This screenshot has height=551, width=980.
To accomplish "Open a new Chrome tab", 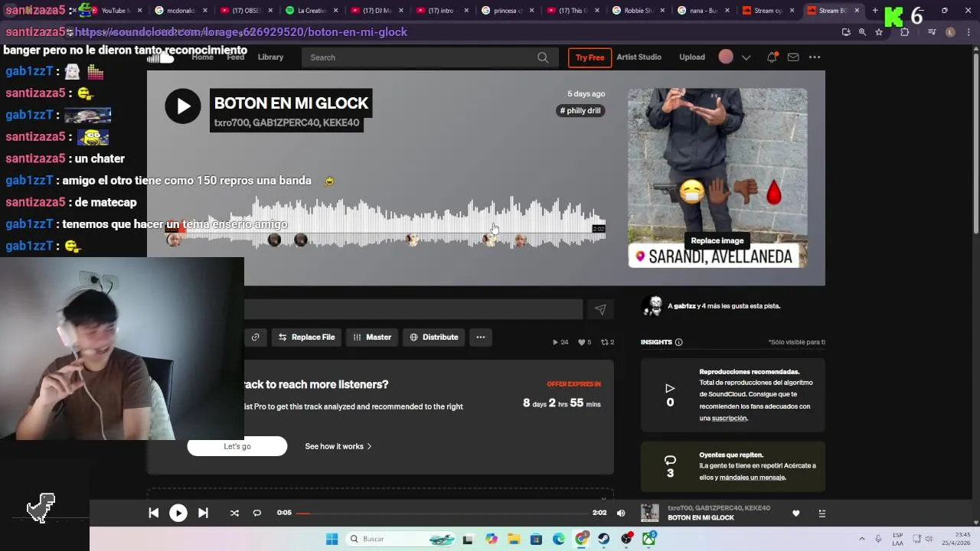I will tap(875, 11).
